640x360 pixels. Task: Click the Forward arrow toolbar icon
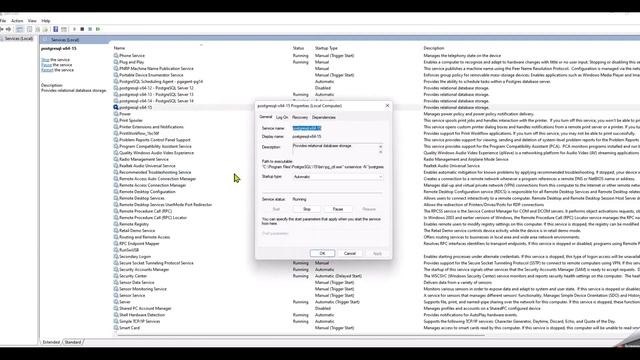8,29
